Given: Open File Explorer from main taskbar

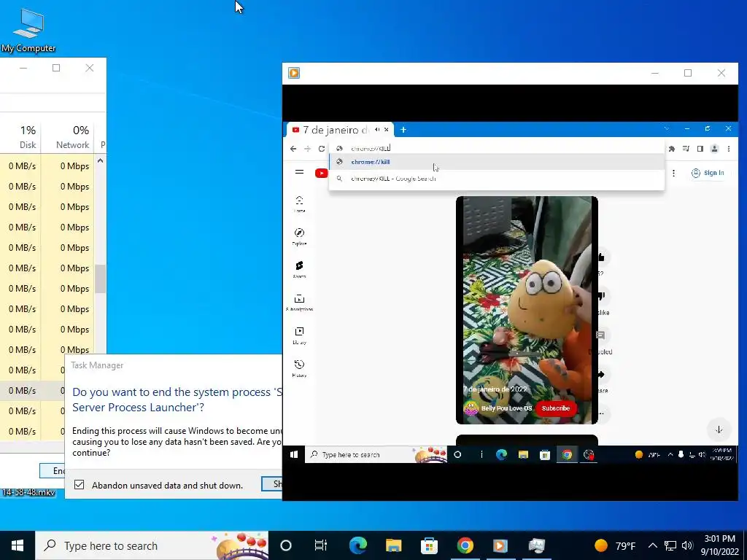Looking at the screenshot, I should (x=393, y=545).
